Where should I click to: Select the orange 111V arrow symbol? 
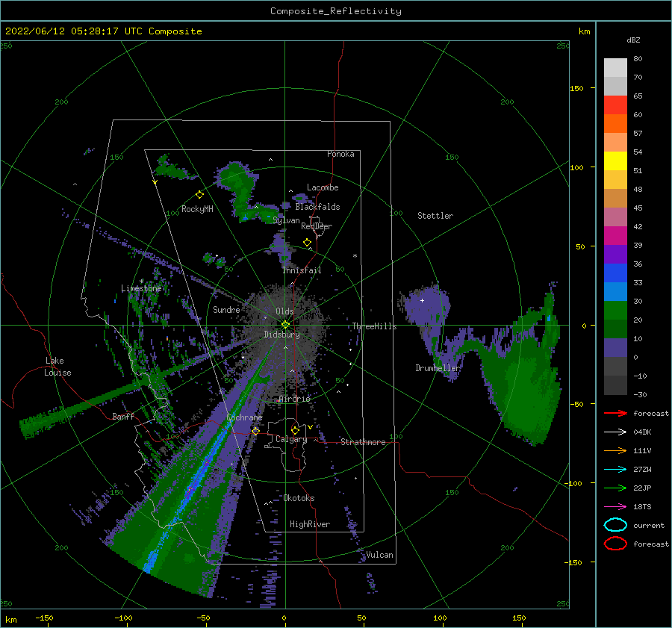click(x=615, y=450)
